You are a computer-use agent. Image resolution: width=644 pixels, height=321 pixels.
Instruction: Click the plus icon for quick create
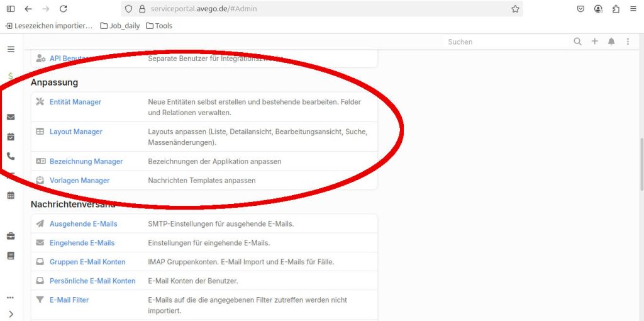[x=595, y=42]
